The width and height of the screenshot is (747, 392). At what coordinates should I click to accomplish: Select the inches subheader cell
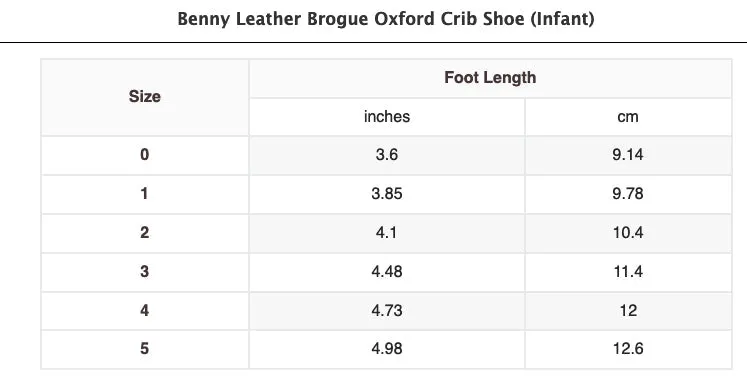pyautogui.click(x=387, y=117)
